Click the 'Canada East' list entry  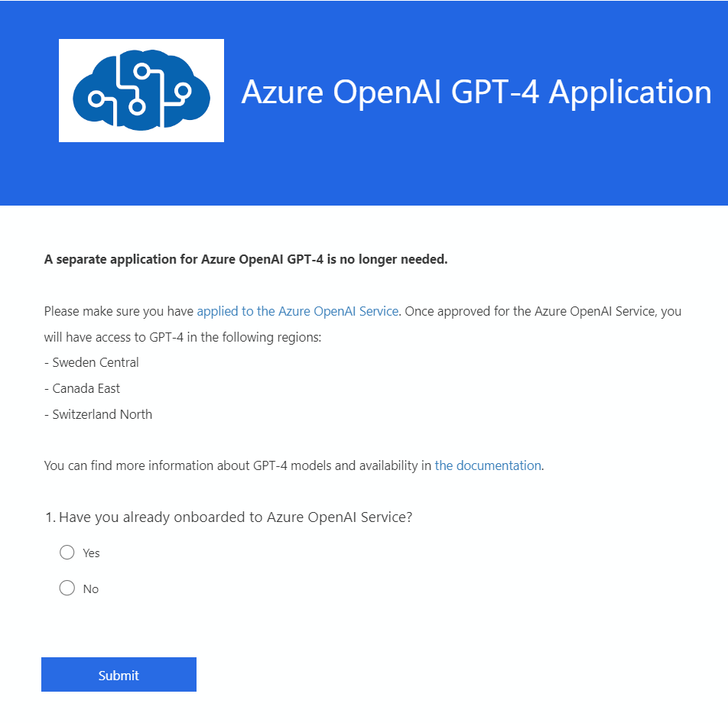[82, 388]
